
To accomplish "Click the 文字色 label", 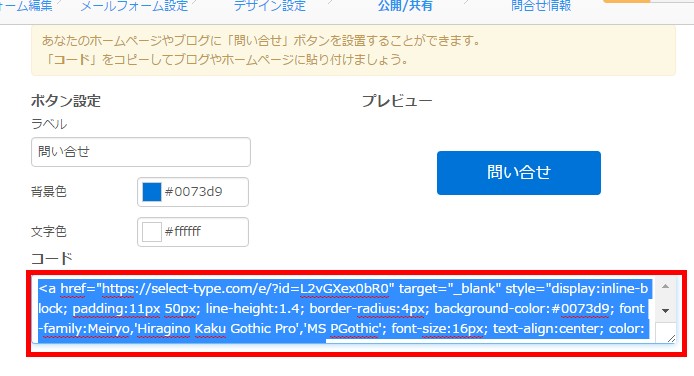I will [x=49, y=231].
